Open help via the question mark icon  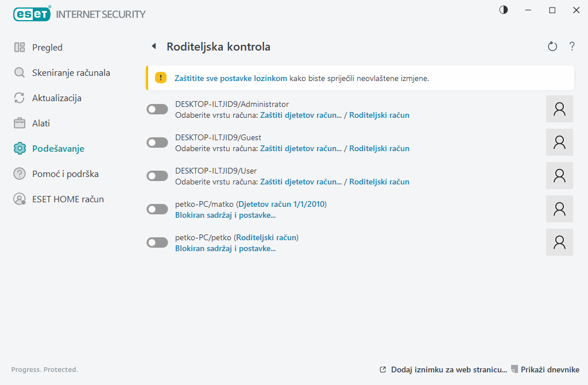click(572, 47)
